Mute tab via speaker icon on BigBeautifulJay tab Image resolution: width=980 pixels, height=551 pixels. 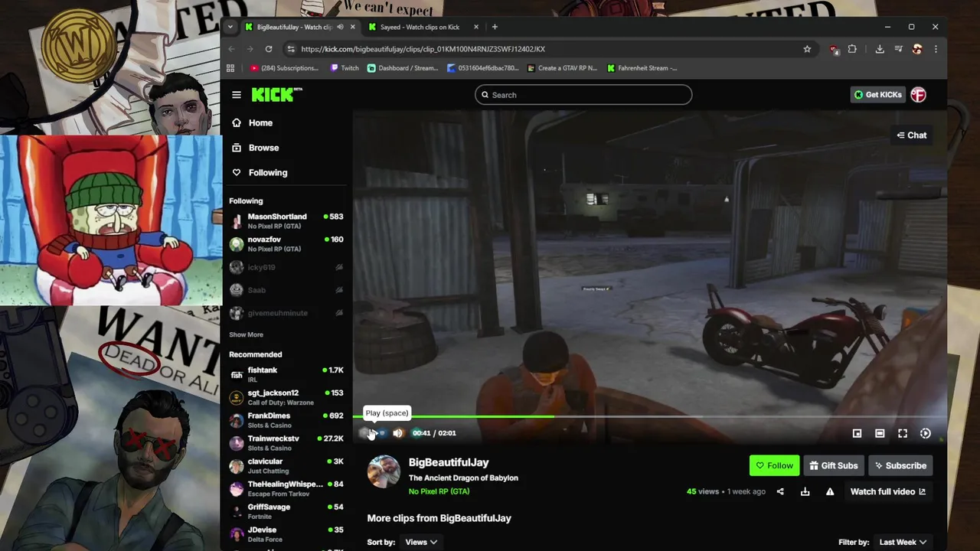pos(340,27)
